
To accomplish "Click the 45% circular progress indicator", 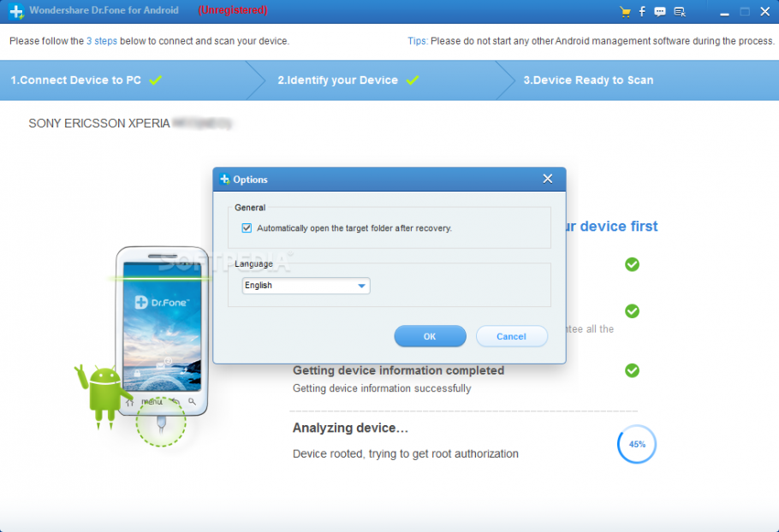I will (636, 444).
